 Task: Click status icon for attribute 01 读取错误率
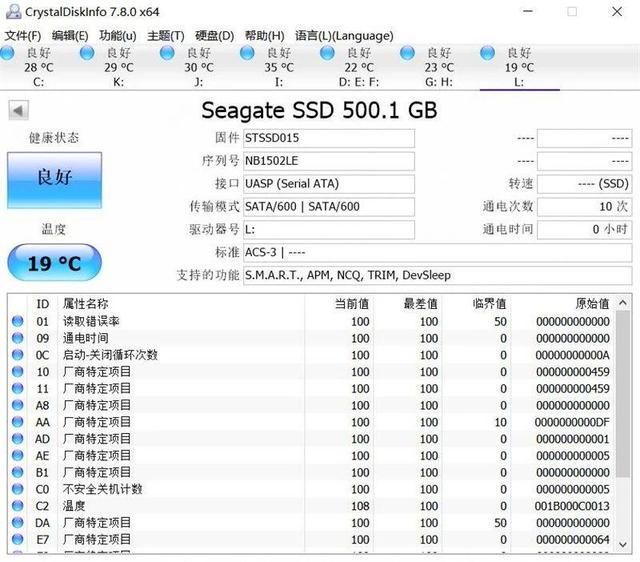(x=18, y=321)
